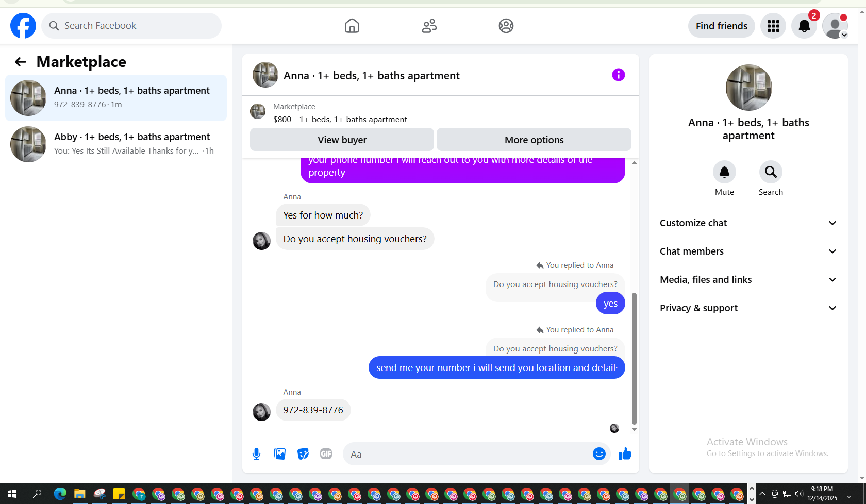Open conversation information purple icon
This screenshot has width=866, height=504.
point(619,75)
